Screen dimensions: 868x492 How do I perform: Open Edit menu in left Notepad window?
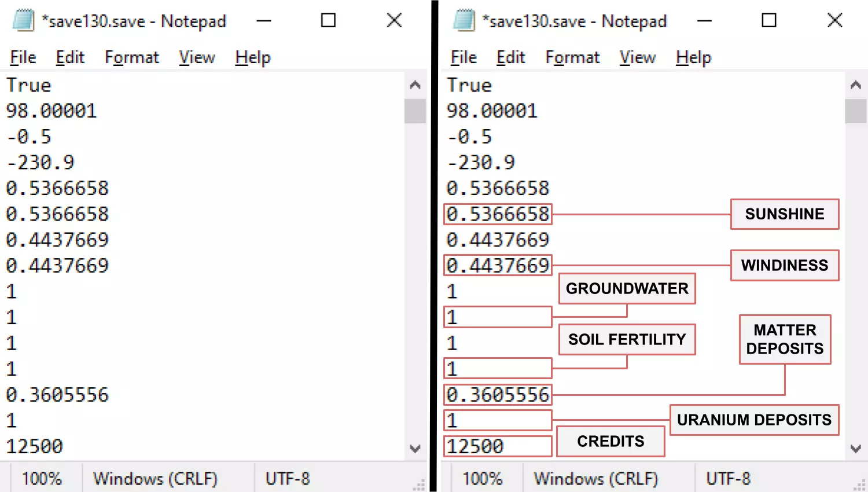click(x=70, y=57)
